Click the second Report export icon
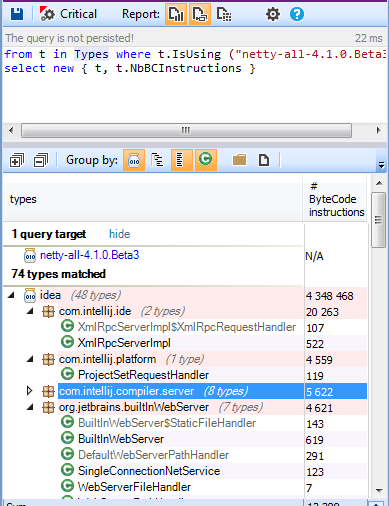389x506 pixels. tap(200, 14)
